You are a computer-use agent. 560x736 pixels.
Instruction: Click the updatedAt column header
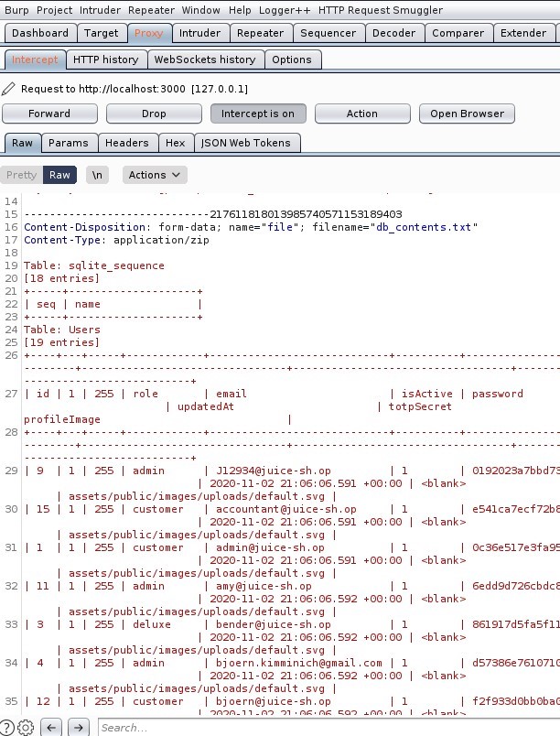pyautogui.click(x=206, y=406)
